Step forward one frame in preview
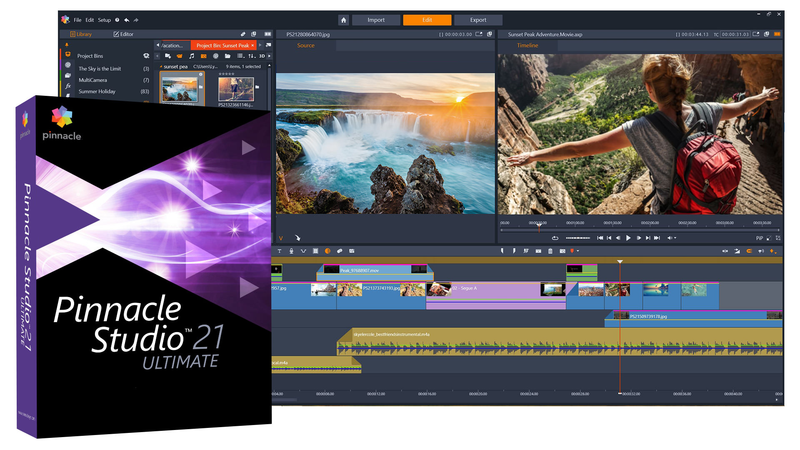 pyautogui.click(x=638, y=238)
